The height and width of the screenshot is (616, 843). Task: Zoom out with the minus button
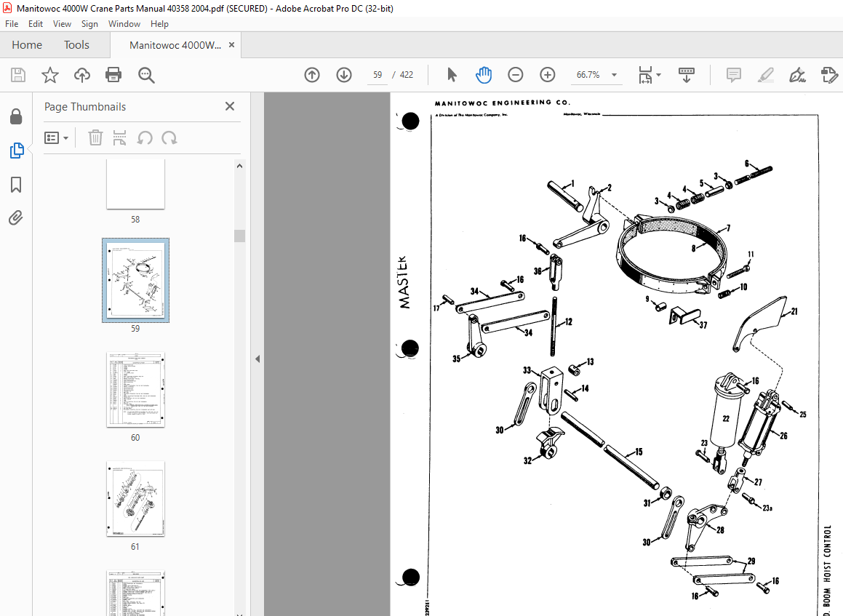[x=515, y=75]
